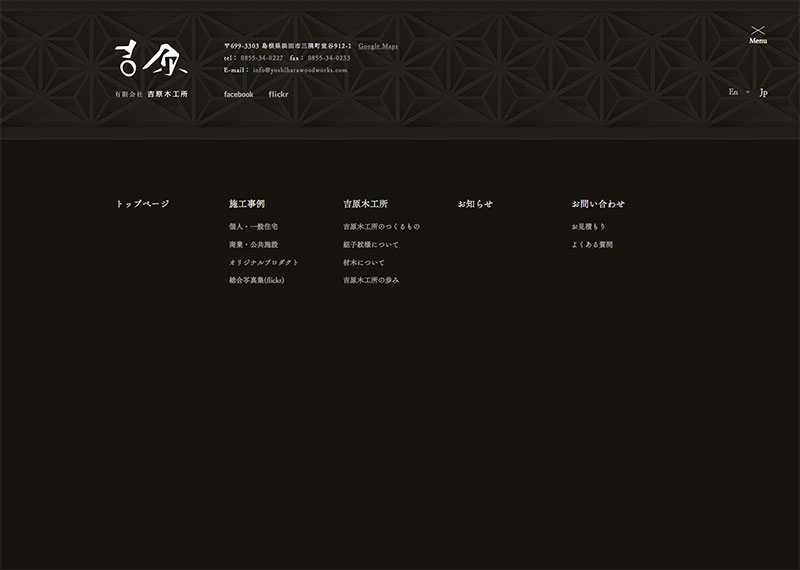Select 吉原木工所のつくるもの
This screenshot has height=570, width=800.
coord(381,227)
